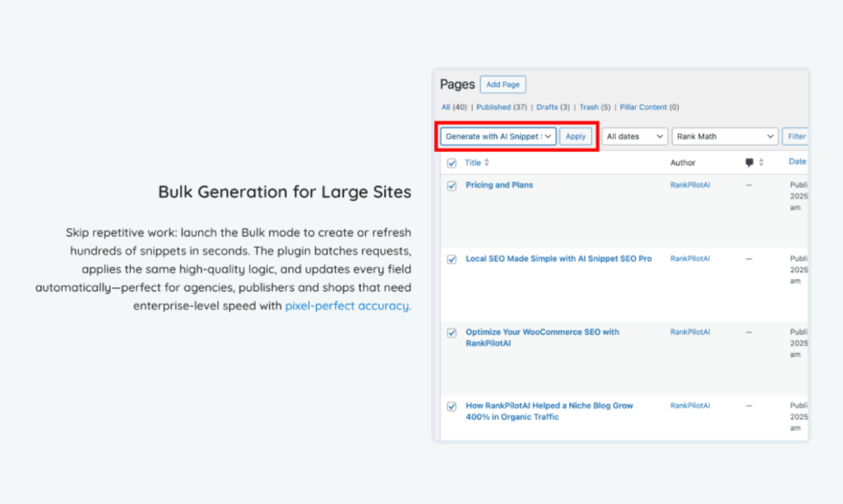This screenshot has height=504, width=843.
Task: Show Published (37) pages
Action: click(501, 107)
